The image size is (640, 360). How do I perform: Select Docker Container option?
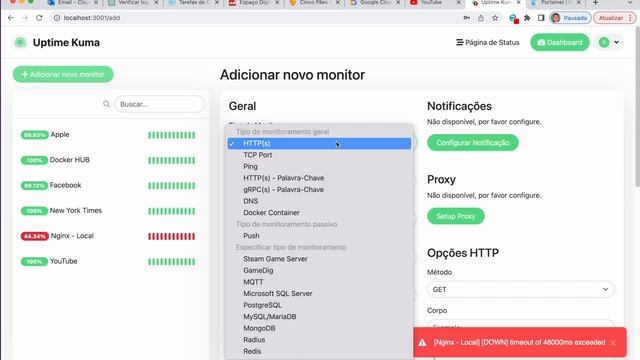coord(319,213)
